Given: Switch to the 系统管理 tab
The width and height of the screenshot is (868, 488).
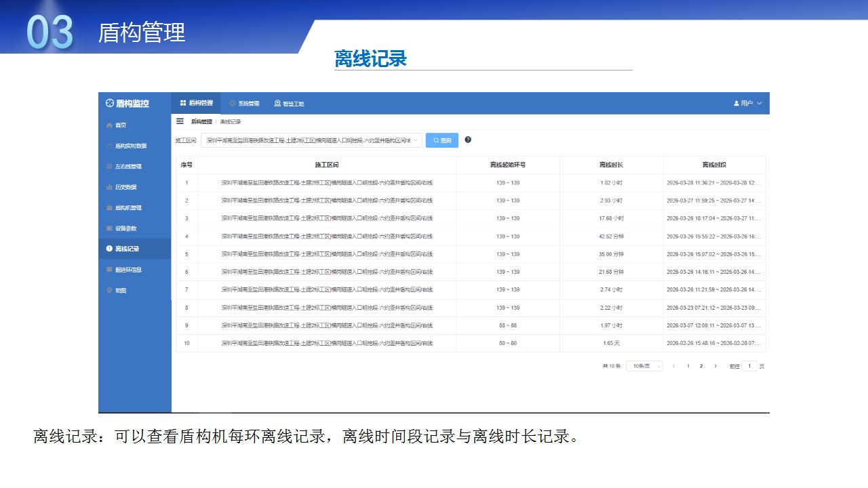Looking at the screenshot, I should pos(244,104).
